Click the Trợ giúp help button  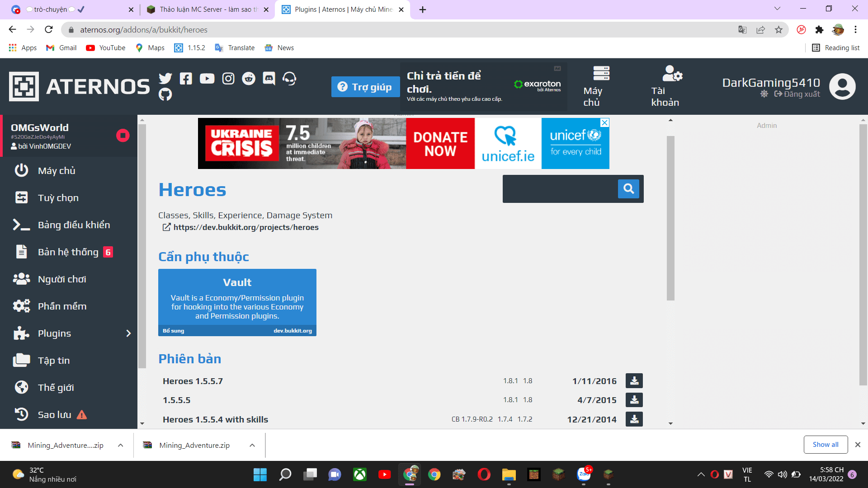(365, 87)
